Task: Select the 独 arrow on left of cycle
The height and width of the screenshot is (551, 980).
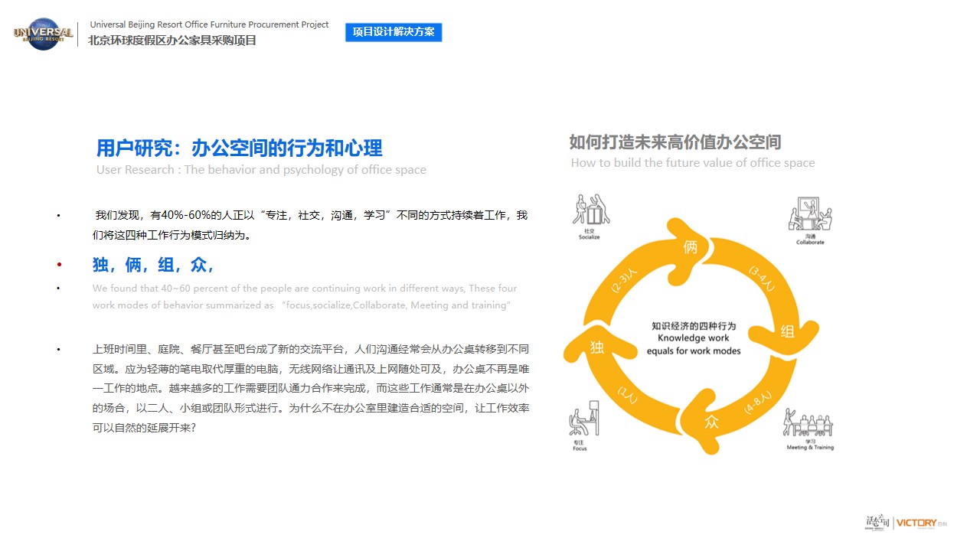Action: (x=597, y=347)
